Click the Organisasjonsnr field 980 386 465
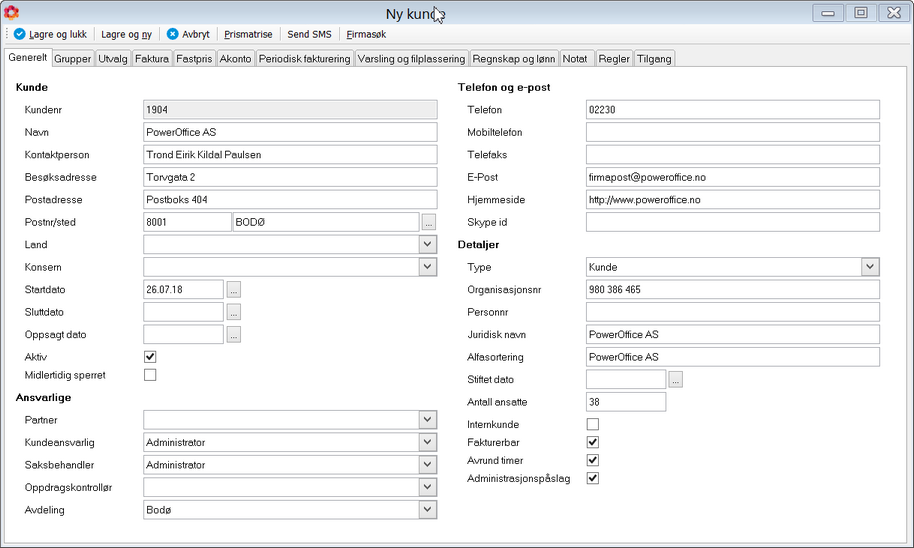The width and height of the screenshot is (914, 548). [x=733, y=290]
